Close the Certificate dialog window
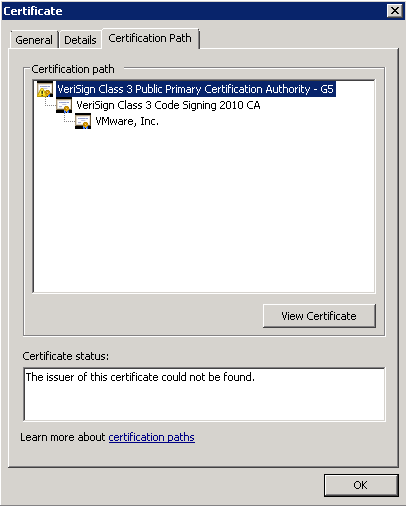The image size is (406, 506). coord(395,11)
